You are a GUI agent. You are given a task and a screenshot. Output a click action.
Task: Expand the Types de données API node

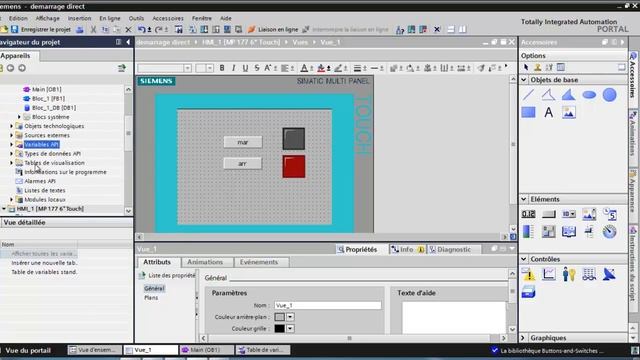point(11,153)
